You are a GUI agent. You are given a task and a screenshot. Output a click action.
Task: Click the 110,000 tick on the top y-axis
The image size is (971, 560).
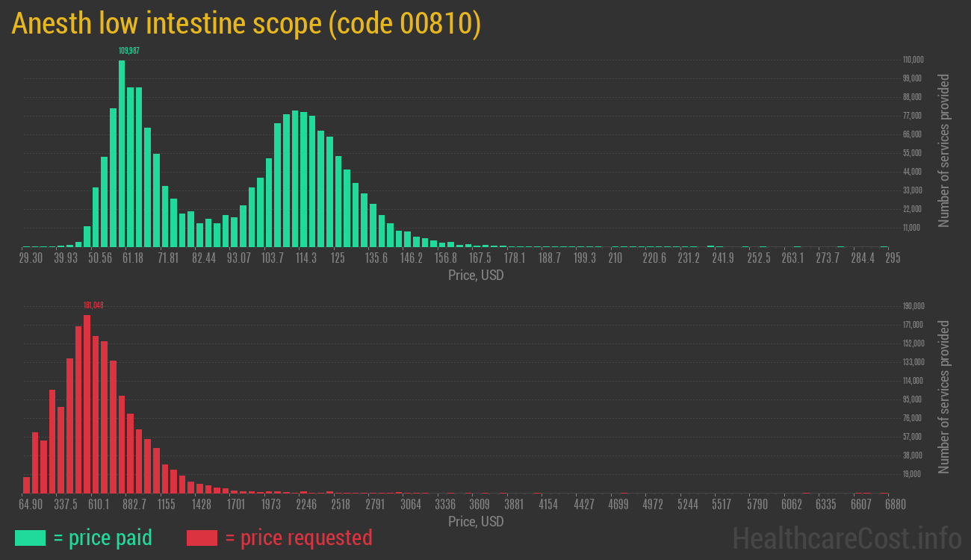point(913,60)
